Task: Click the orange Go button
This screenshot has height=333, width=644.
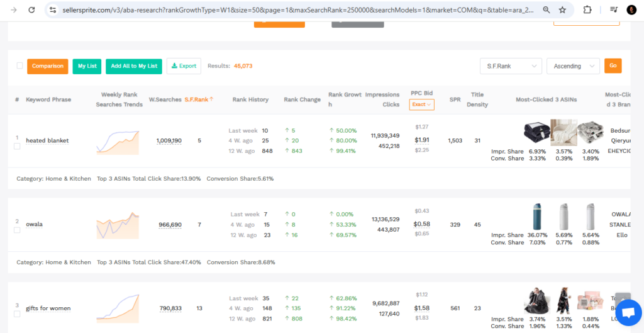Action: tap(613, 65)
